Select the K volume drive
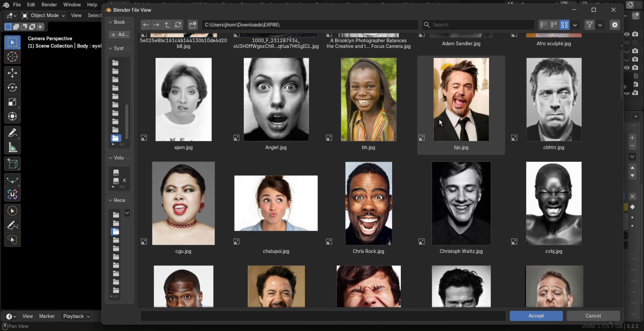Screen dimensions: 644x331 point(119,180)
